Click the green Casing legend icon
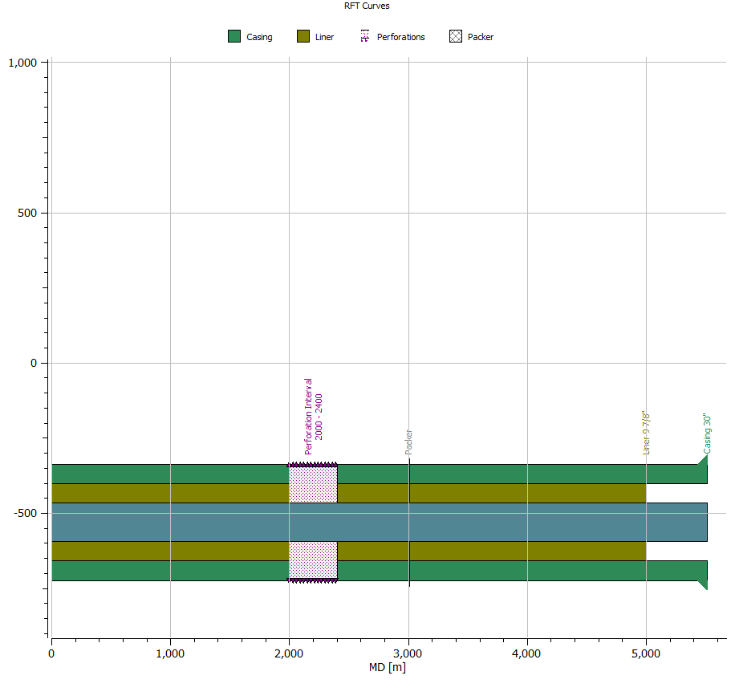Screen dimensions: 735x700 [x=234, y=36]
